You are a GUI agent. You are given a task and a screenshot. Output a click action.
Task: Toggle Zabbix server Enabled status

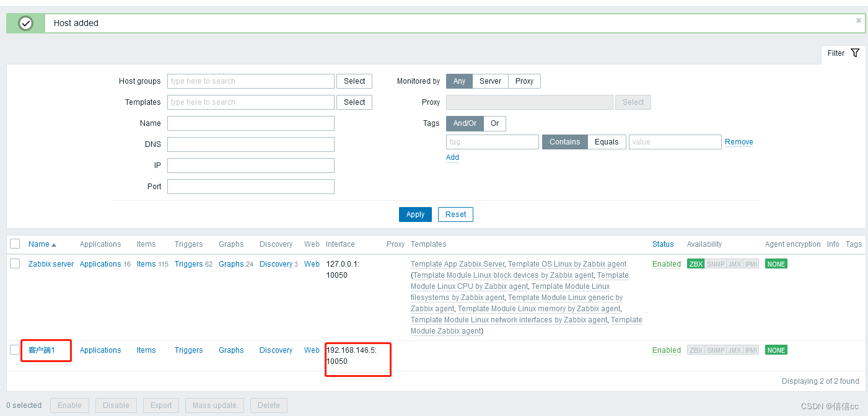[667, 264]
